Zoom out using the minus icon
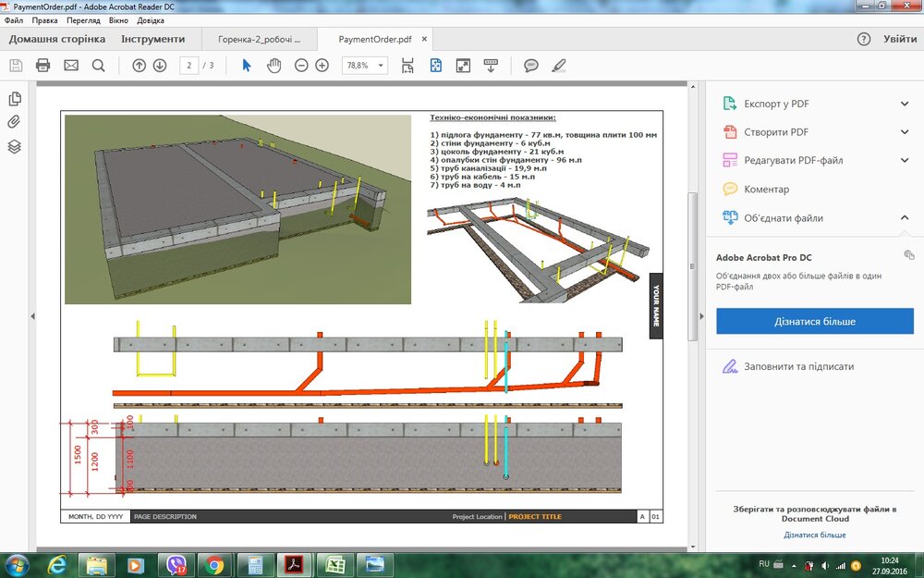 301,66
